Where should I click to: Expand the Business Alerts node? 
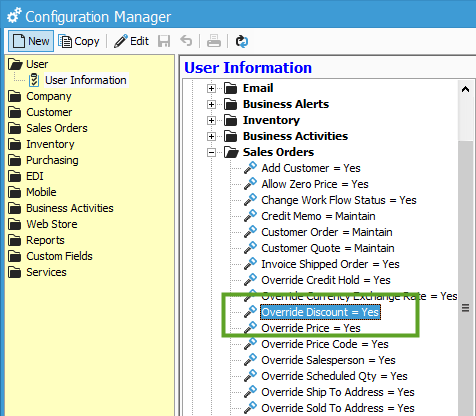(x=211, y=104)
